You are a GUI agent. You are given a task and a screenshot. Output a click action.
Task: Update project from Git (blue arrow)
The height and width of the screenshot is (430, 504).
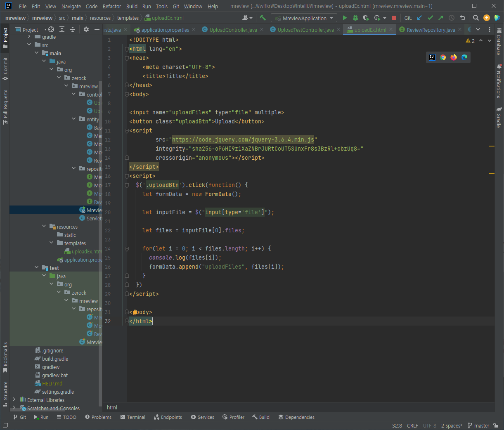(420, 18)
